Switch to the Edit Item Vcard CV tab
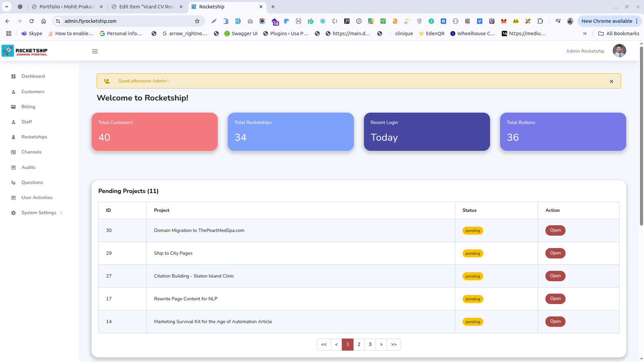 147,6
